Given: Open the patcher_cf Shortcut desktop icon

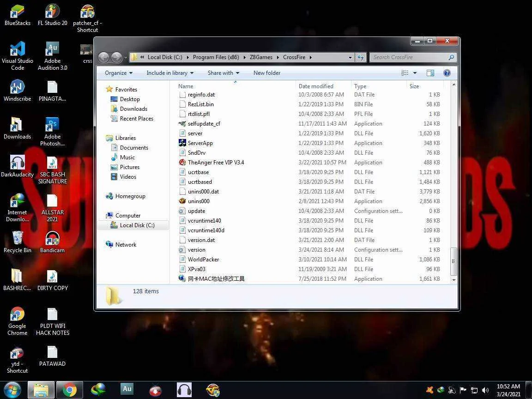Looking at the screenshot, I should click(x=87, y=18).
